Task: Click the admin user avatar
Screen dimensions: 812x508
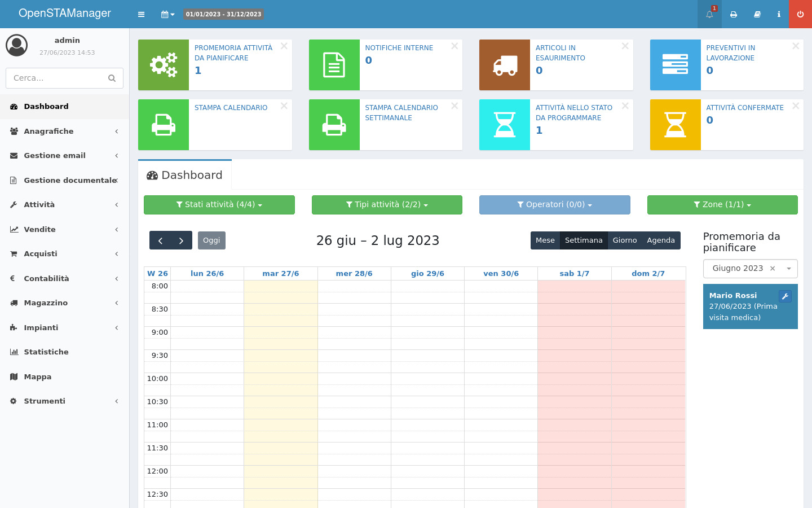Action: point(16,45)
